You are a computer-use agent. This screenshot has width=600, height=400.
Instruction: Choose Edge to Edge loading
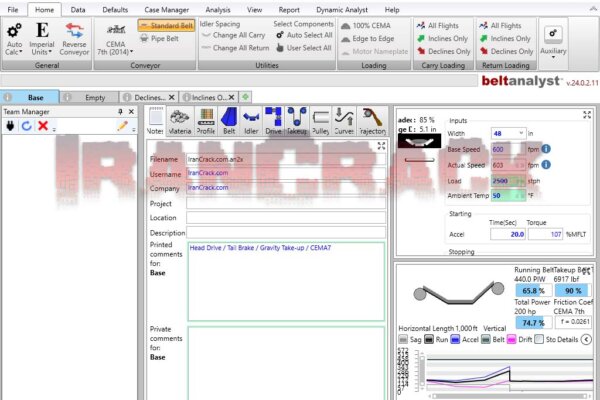(x=367, y=39)
